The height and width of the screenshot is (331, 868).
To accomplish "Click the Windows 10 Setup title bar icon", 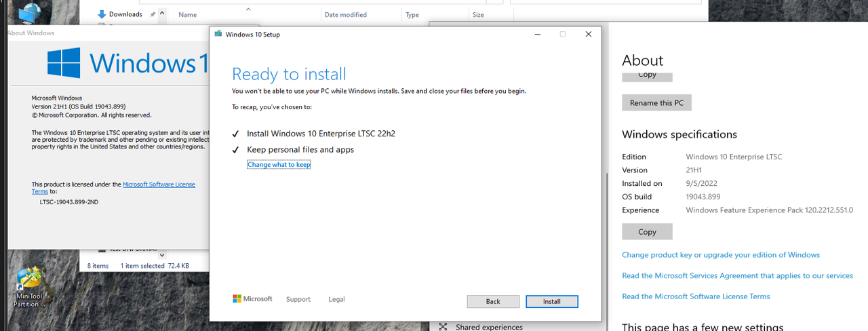I will [218, 35].
